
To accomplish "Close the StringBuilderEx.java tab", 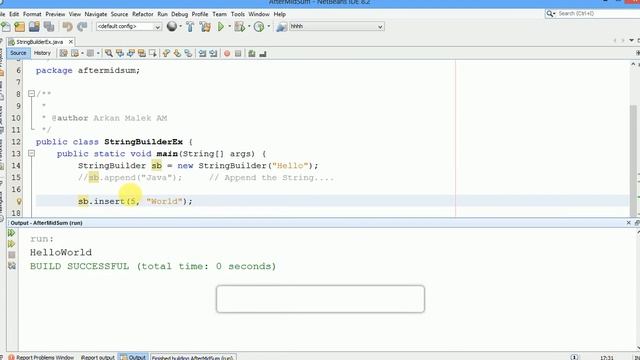I will [x=71, y=42].
